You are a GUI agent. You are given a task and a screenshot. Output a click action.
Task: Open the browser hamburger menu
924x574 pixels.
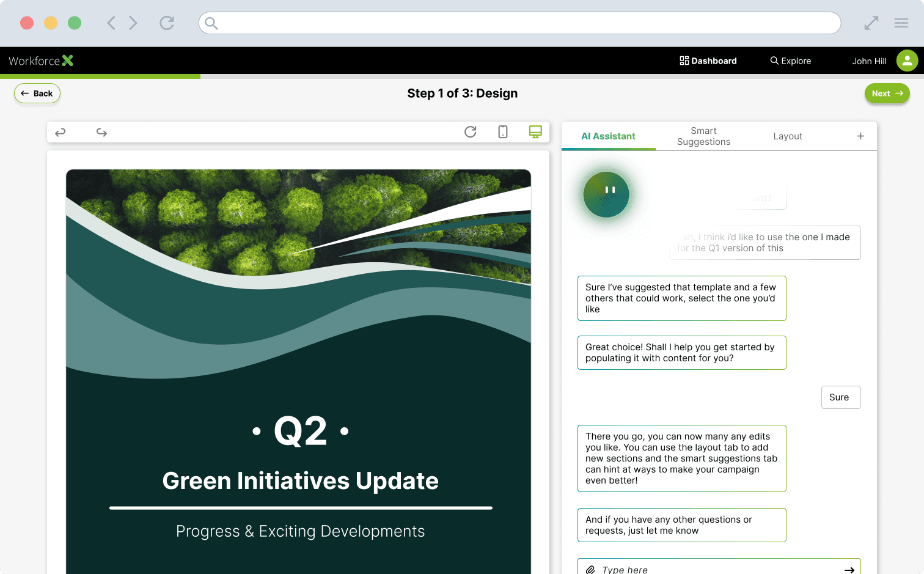[x=901, y=23]
